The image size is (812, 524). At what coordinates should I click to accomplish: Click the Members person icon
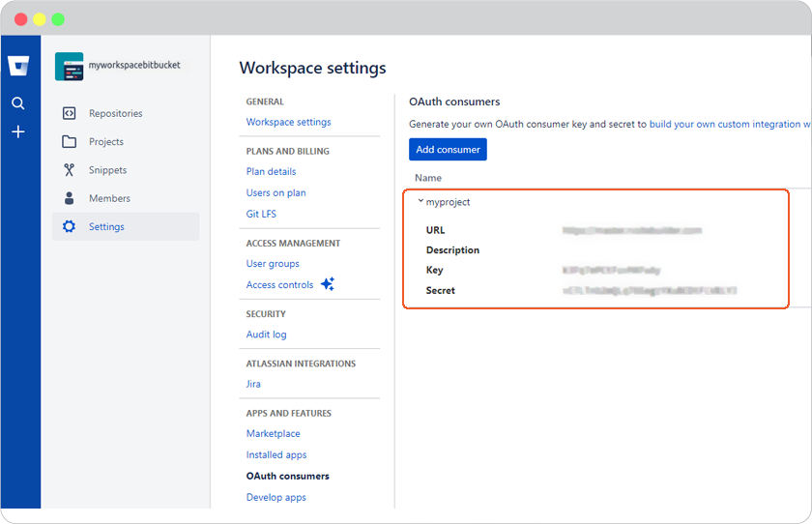tap(69, 198)
